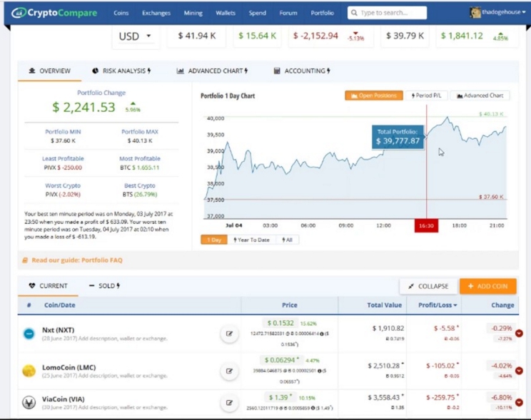The image size is (531, 420).
Task: Click the 16:30 red time marker
Action: [x=426, y=225]
